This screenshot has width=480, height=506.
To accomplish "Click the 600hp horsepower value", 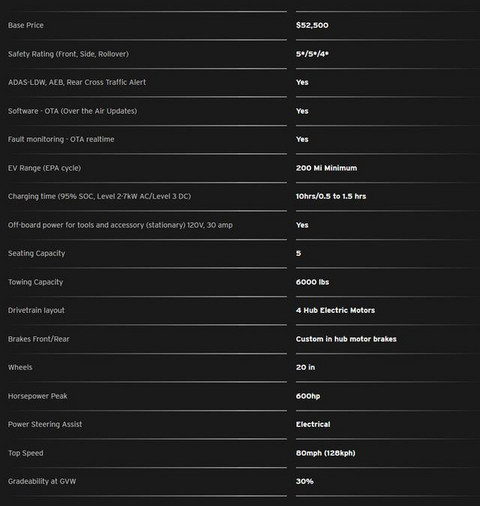I will (x=308, y=396).
